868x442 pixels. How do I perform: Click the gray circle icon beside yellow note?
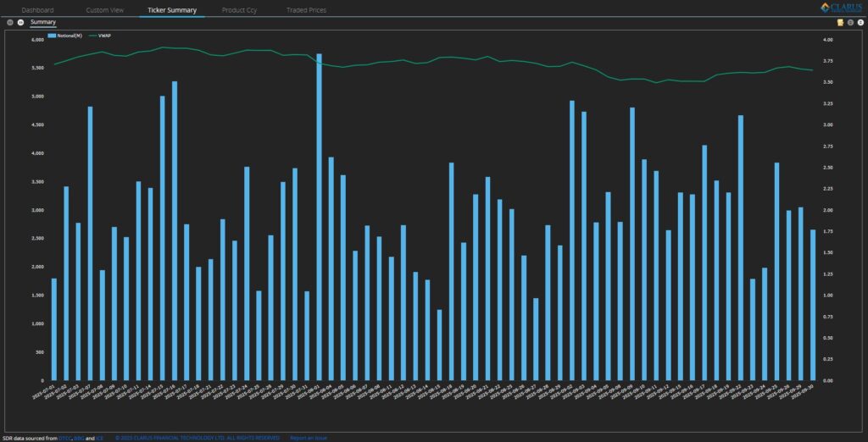click(850, 23)
